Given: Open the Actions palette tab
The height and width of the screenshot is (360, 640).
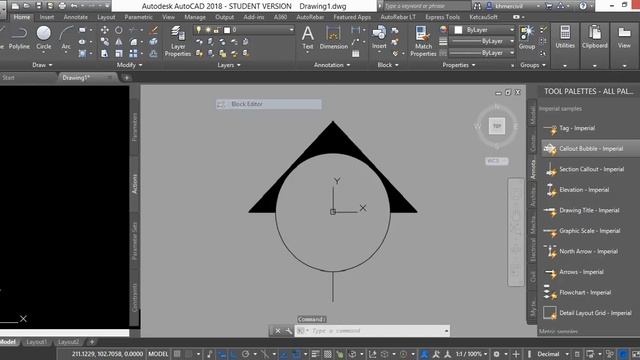Looking at the screenshot, I should [x=135, y=184].
